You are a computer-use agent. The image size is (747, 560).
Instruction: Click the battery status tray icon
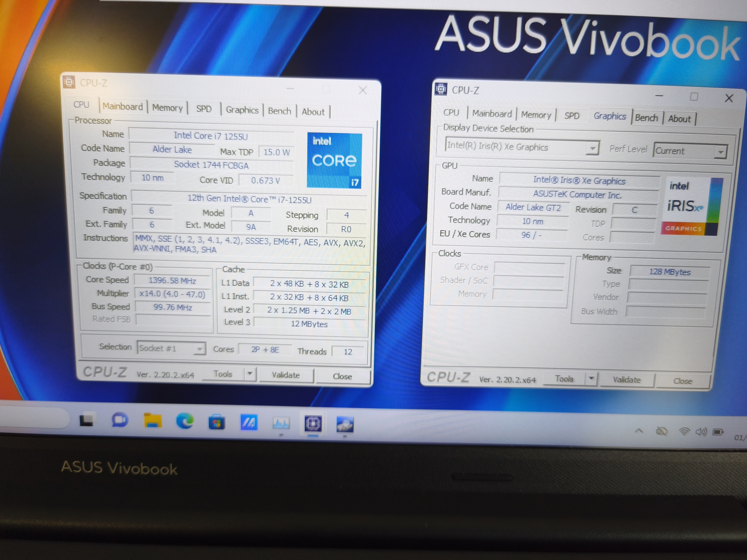[718, 432]
